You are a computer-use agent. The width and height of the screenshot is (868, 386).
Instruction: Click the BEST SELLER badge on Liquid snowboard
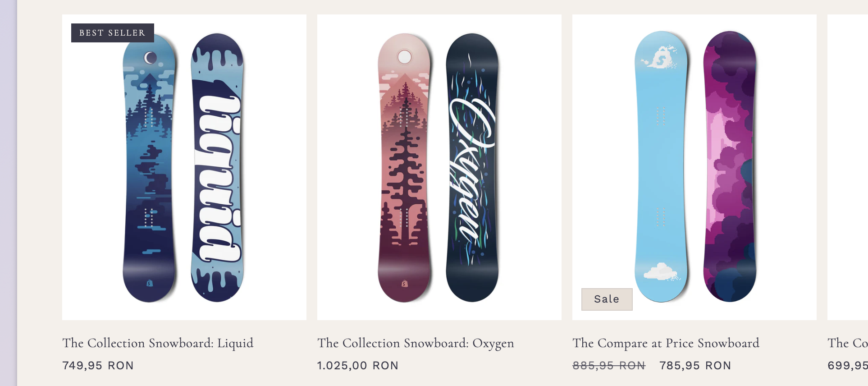112,32
